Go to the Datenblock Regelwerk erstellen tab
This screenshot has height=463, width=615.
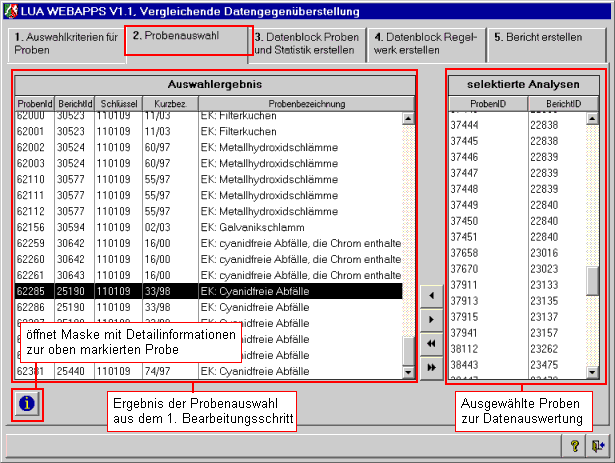tap(427, 43)
